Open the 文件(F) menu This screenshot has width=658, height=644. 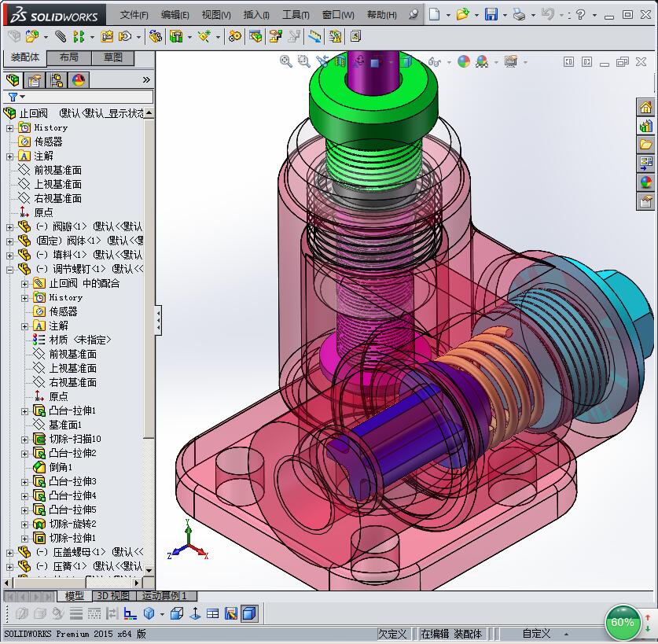coord(134,15)
